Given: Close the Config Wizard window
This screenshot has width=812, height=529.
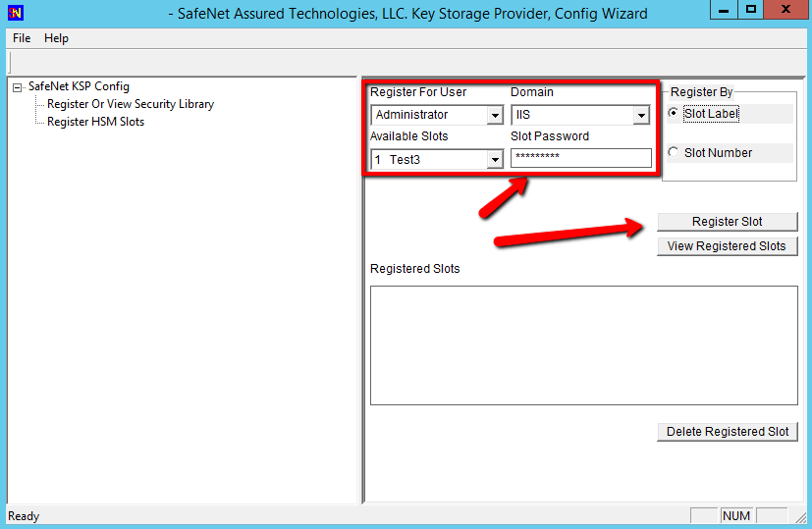Looking at the screenshot, I should (787, 10).
